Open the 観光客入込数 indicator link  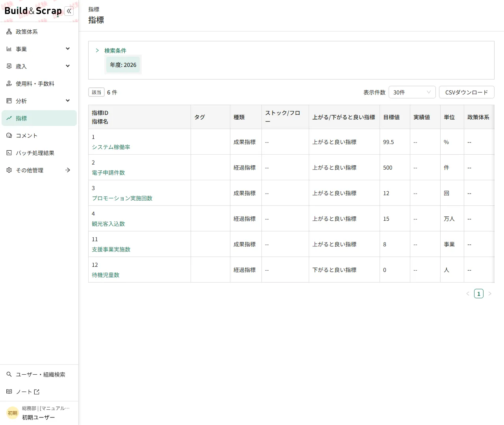point(108,224)
